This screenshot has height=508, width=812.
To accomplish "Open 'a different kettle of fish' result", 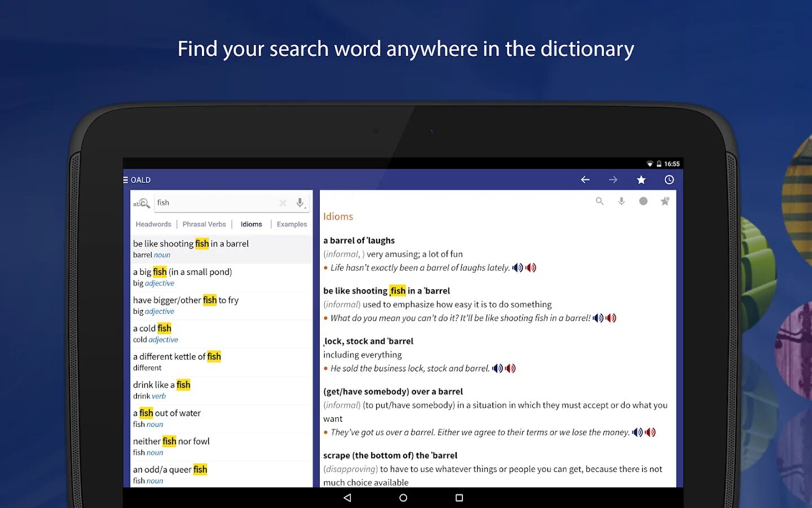I will click(221, 362).
